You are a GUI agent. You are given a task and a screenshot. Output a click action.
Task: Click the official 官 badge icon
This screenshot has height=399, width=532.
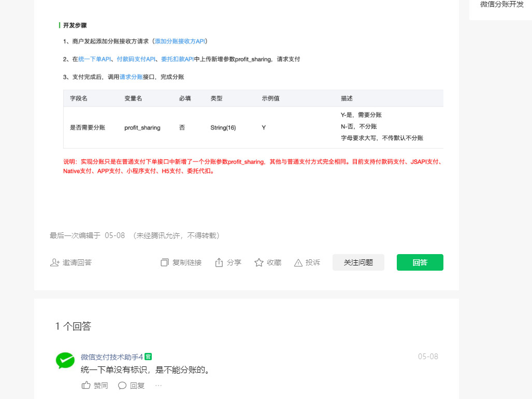(x=148, y=357)
